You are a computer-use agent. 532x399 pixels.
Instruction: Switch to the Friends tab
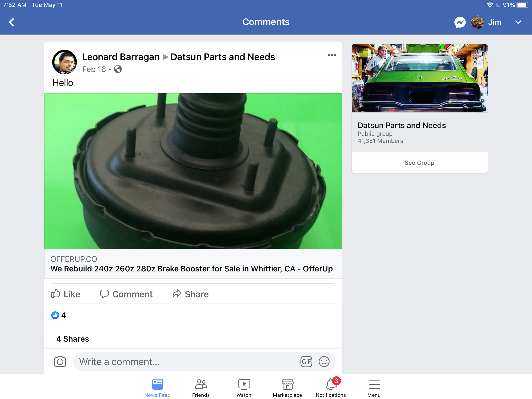[201, 388]
